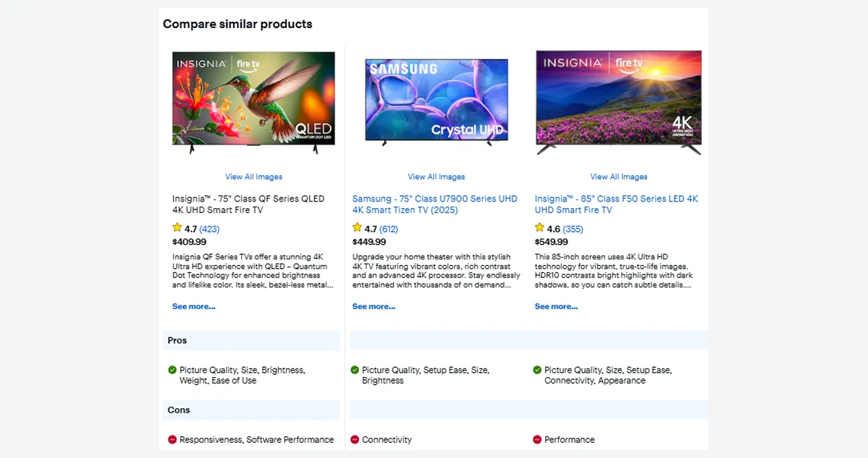
Task: Open the 612 reviews link
Action: pos(389,229)
